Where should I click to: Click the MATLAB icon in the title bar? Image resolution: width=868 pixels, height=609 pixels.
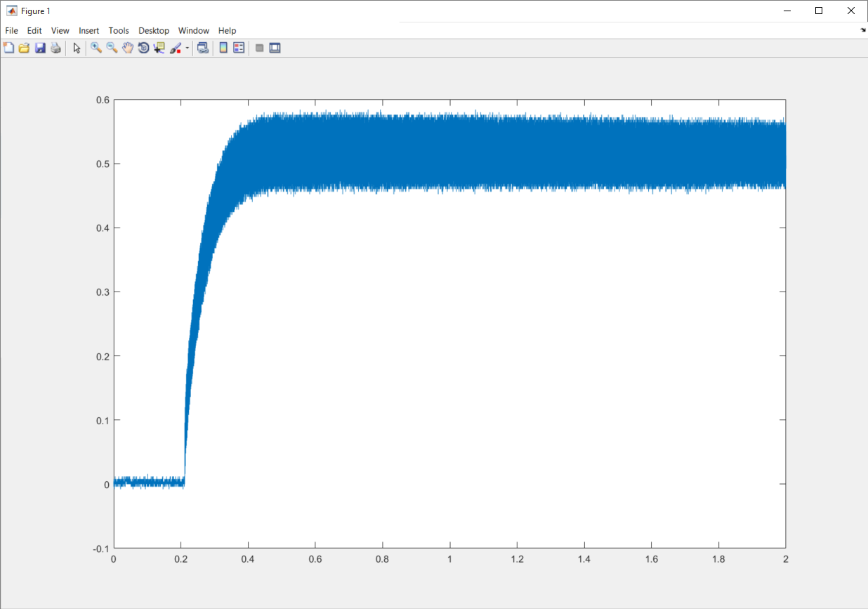tap(11, 11)
